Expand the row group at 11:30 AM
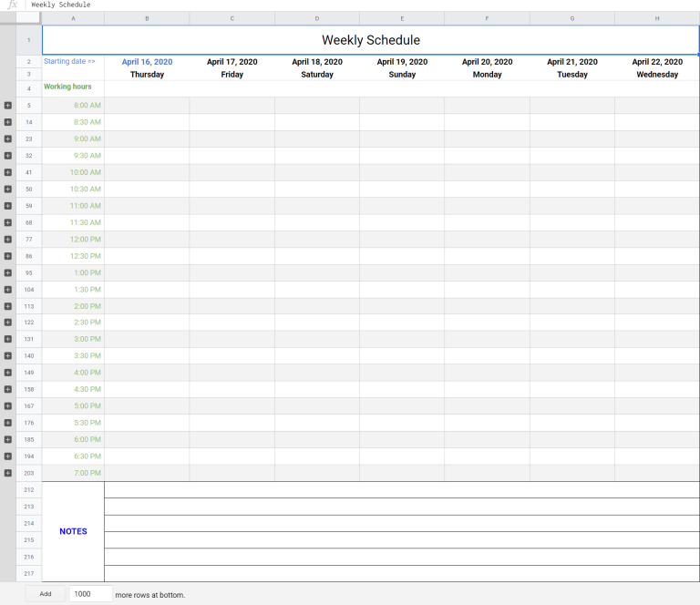This screenshot has height=605, width=700. pyautogui.click(x=8, y=222)
